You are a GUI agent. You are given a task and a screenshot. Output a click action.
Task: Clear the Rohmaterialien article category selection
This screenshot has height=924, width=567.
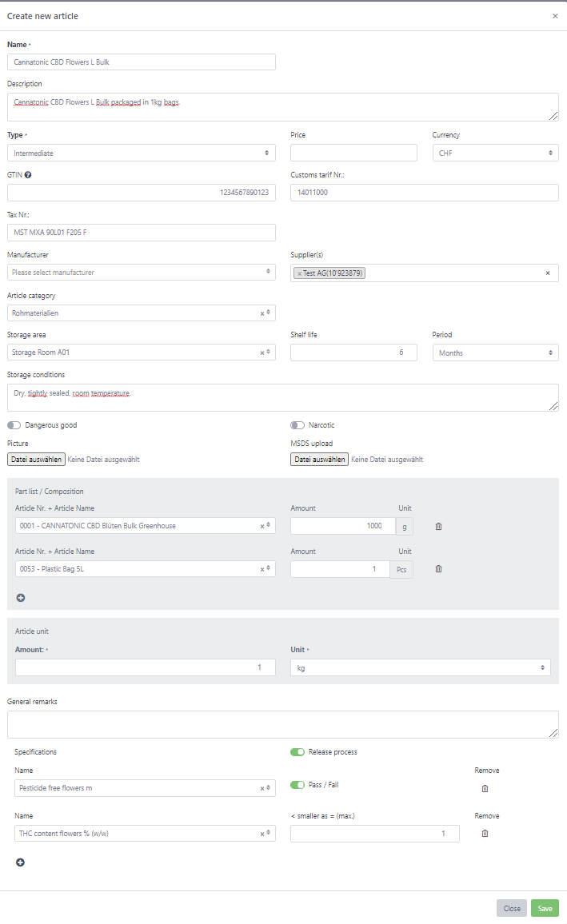click(262, 313)
